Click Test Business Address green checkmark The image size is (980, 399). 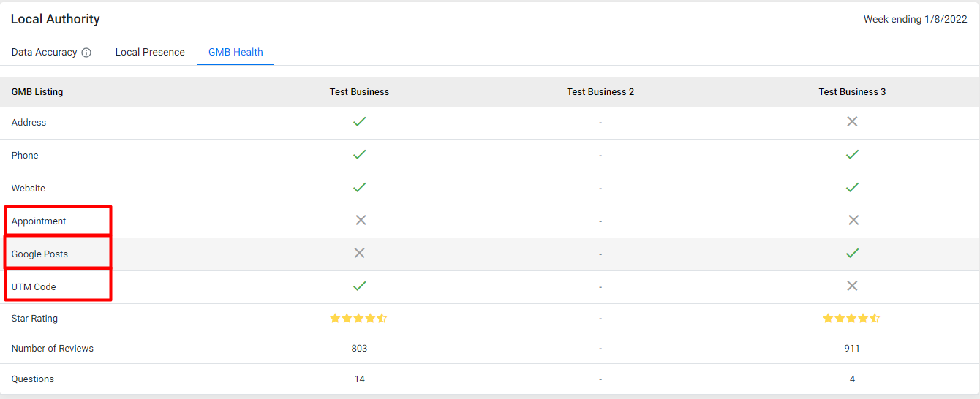359,122
